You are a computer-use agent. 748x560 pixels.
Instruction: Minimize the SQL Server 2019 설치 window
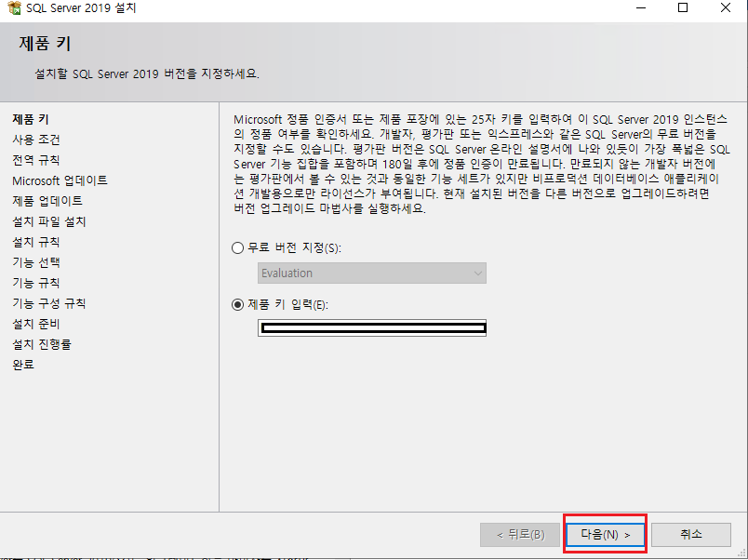(x=641, y=7)
